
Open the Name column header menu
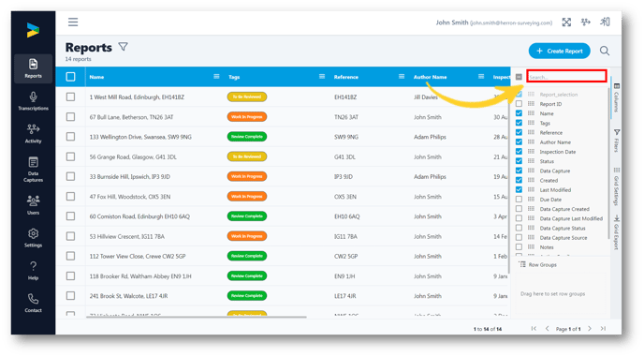coord(216,77)
